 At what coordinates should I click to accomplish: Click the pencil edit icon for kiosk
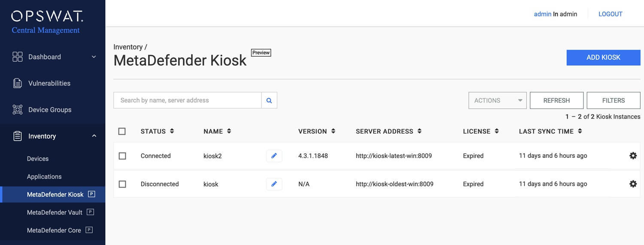(x=274, y=184)
